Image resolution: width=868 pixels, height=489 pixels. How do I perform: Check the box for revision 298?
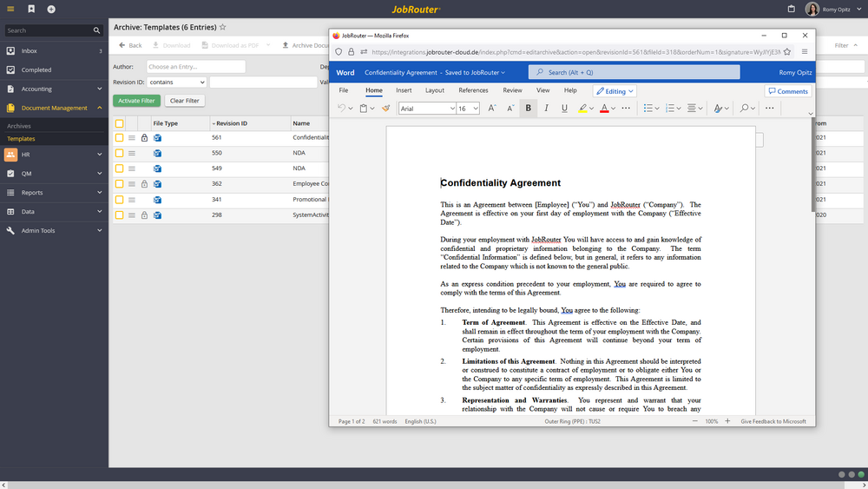click(119, 215)
